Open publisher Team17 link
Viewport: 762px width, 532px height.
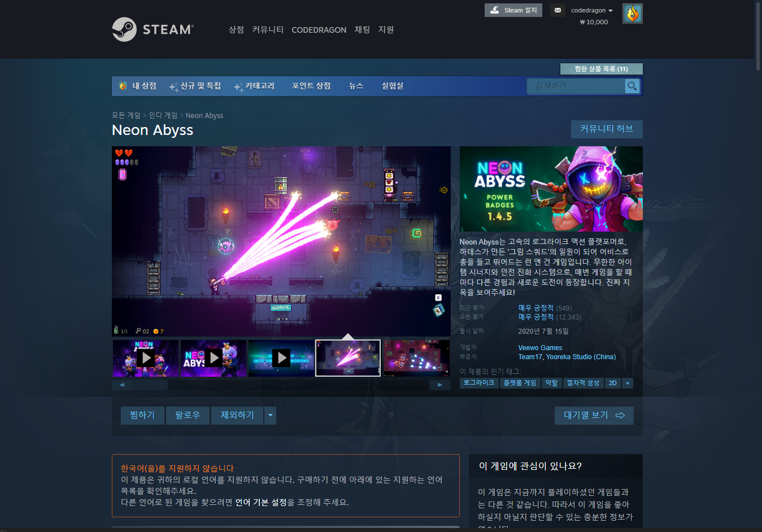pos(530,357)
